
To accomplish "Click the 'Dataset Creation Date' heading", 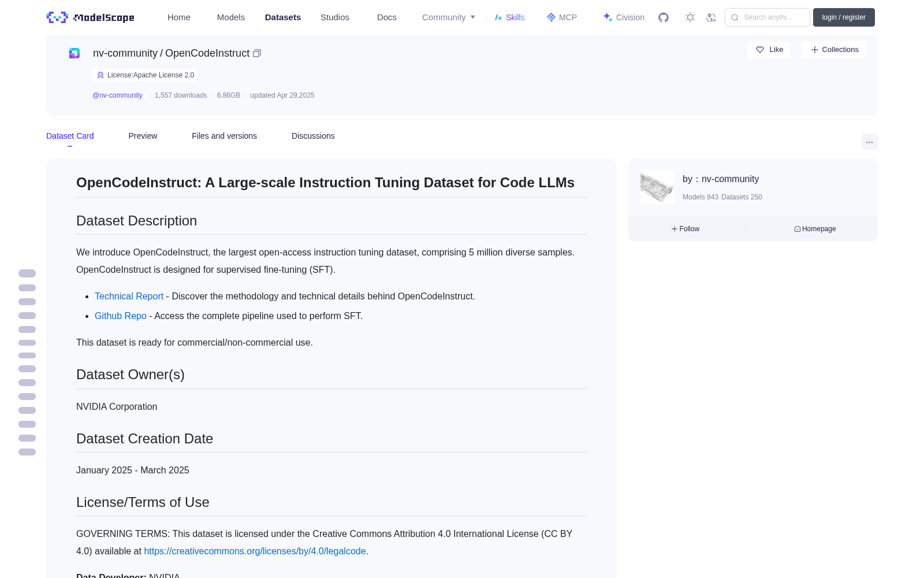I will pos(145,439).
